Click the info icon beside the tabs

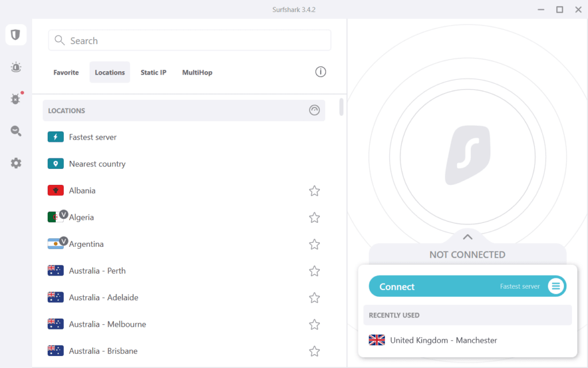click(x=320, y=72)
